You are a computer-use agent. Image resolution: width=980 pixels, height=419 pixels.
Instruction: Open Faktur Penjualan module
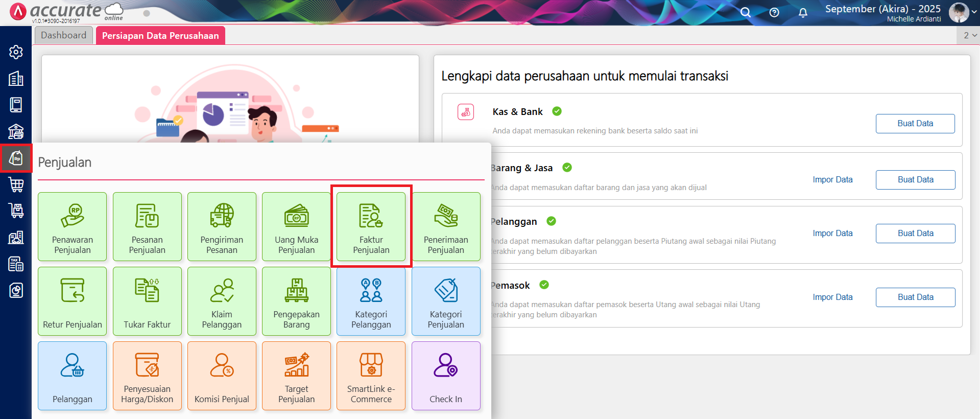(371, 226)
